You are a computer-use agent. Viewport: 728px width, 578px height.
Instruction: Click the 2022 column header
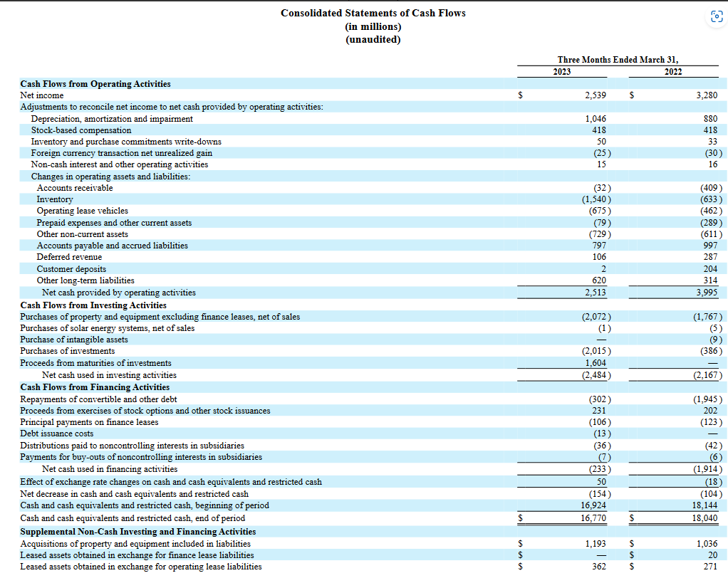tap(673, 71)
